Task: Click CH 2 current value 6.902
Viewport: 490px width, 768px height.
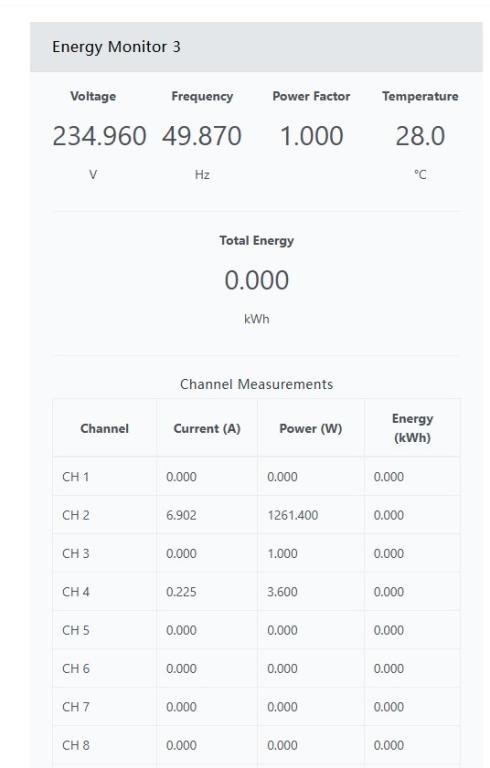Action: pyautogui.click(x=181, y=515)
